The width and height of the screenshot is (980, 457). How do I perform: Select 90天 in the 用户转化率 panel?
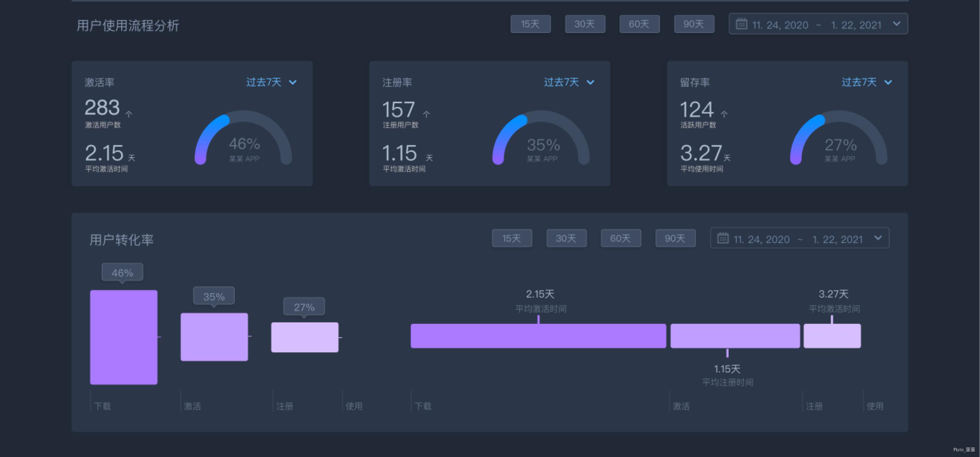pyautogui.click(x=675, y=239)
